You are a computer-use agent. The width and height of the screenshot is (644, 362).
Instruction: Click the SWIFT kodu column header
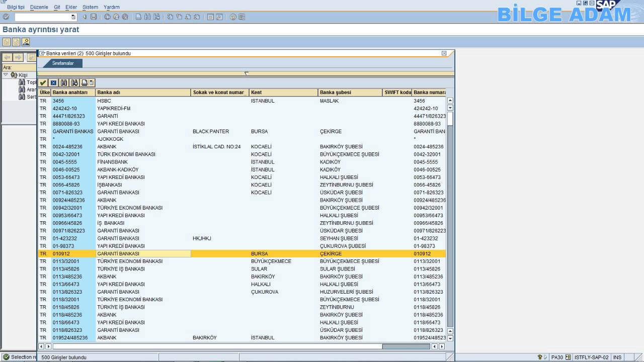pos(397,93)
